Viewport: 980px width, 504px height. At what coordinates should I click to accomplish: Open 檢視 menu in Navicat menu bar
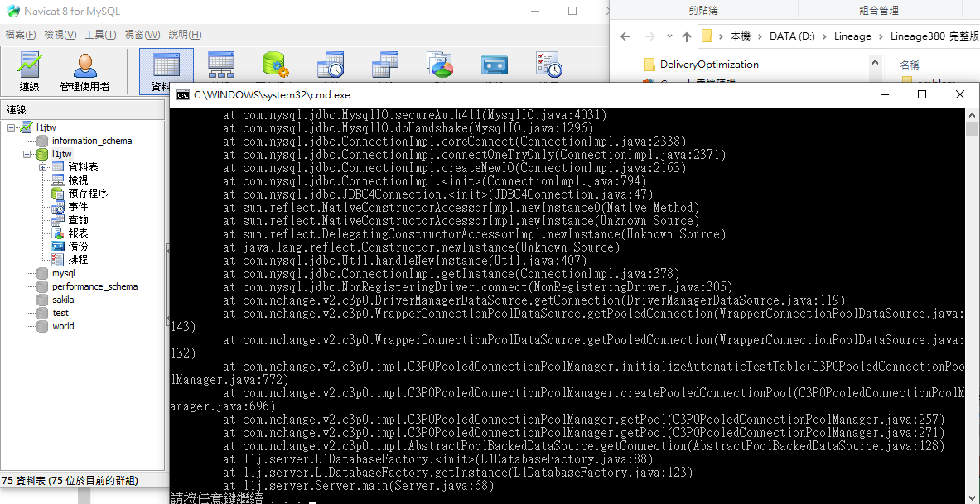click(60, 35)
